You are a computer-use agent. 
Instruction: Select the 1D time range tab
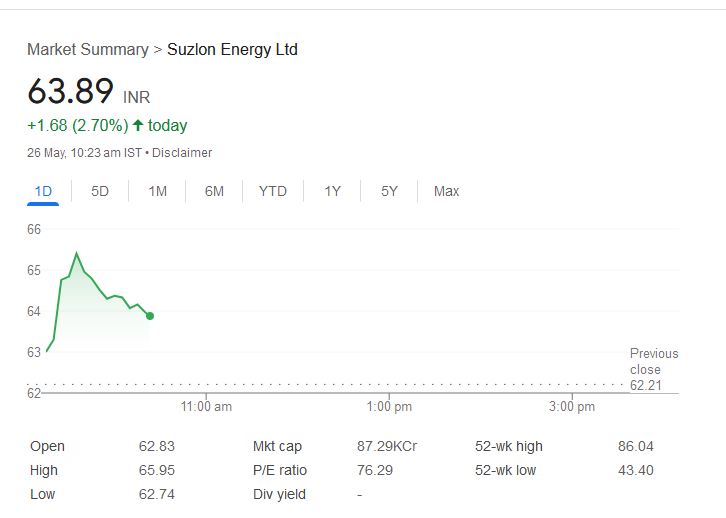(x=43, y=191)
